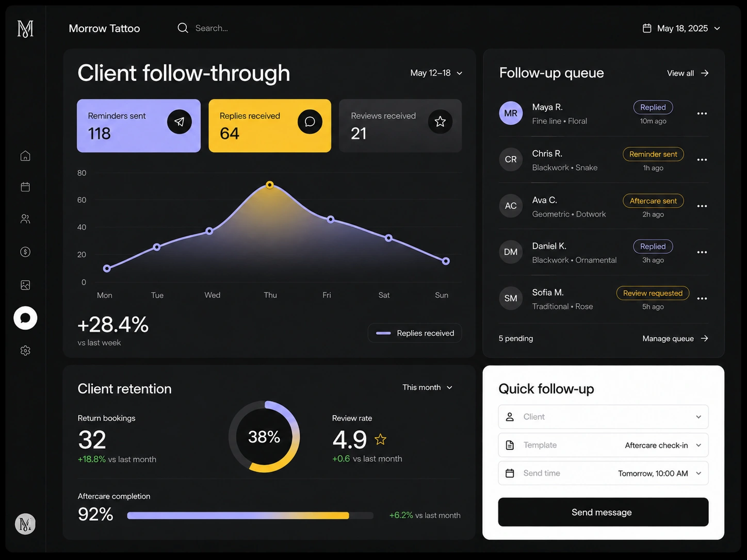This screenshot has height=560, width=747.
Task: Click the star icon next to 4.9 rating
Action: (380, 439)
